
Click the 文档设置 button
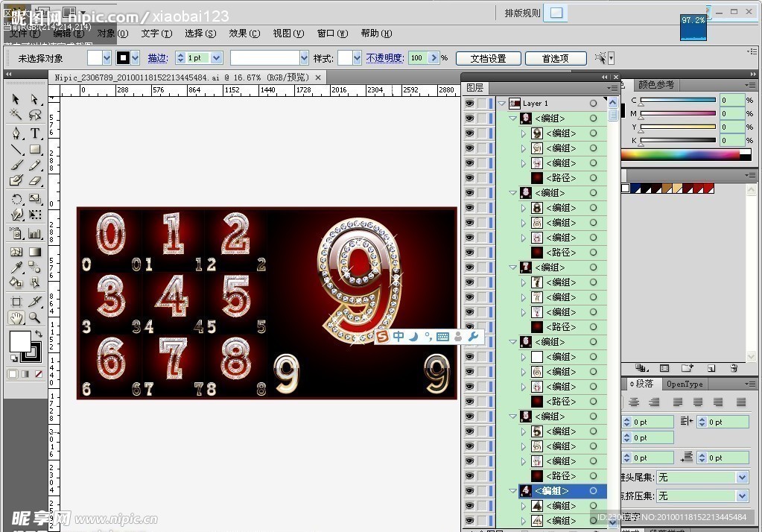[488, 58]
